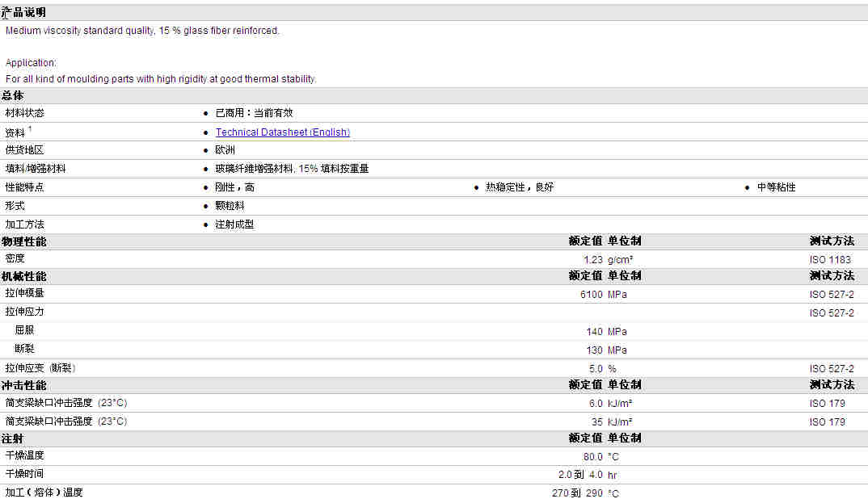Select the 颗粒料 form value
This screenshot has width=868, height=499.
click(x=230, y=206)
